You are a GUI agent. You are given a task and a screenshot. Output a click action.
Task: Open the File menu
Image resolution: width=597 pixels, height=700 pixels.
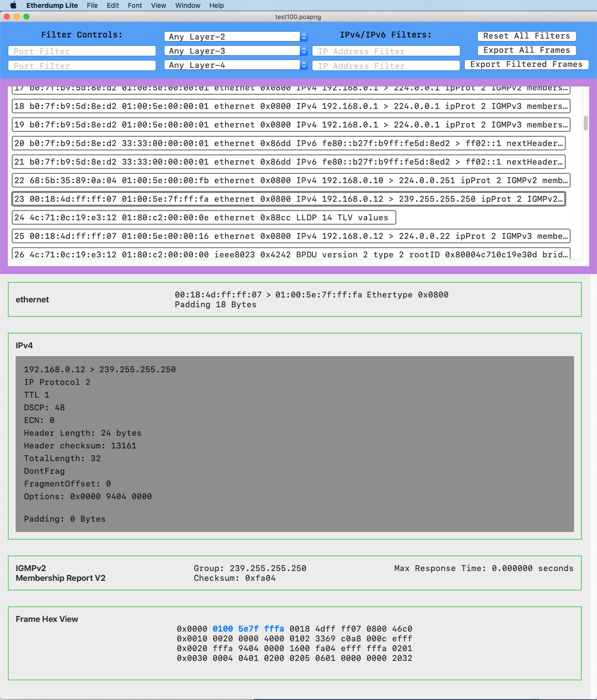(92, 5)
